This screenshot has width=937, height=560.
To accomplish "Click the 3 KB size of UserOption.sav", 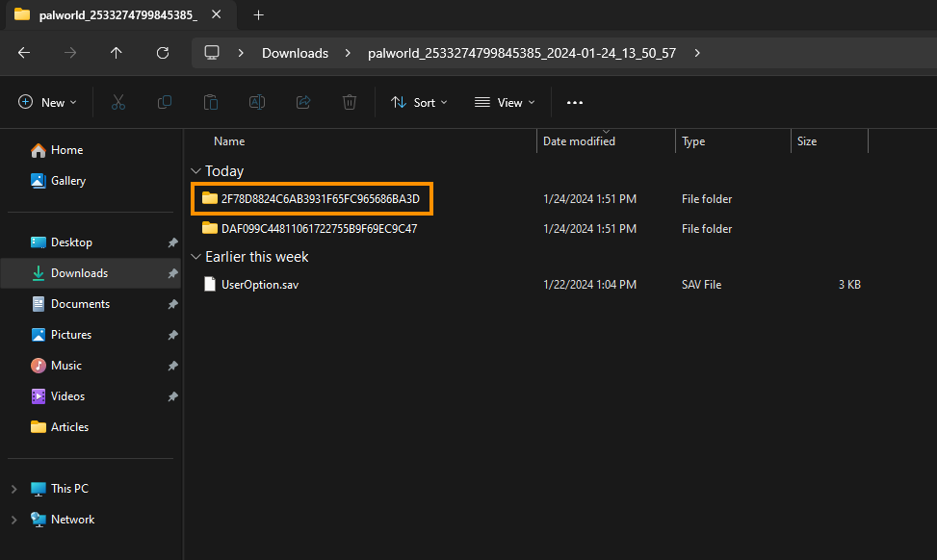I will tap(849, 285).
